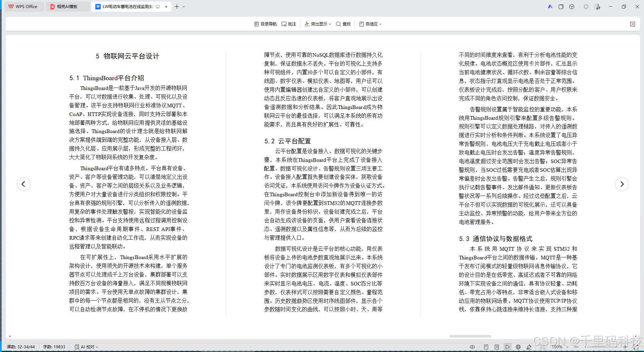644x352 pixels.
Task: Select the reading mode play icon
Action: [x=508, y=347]
